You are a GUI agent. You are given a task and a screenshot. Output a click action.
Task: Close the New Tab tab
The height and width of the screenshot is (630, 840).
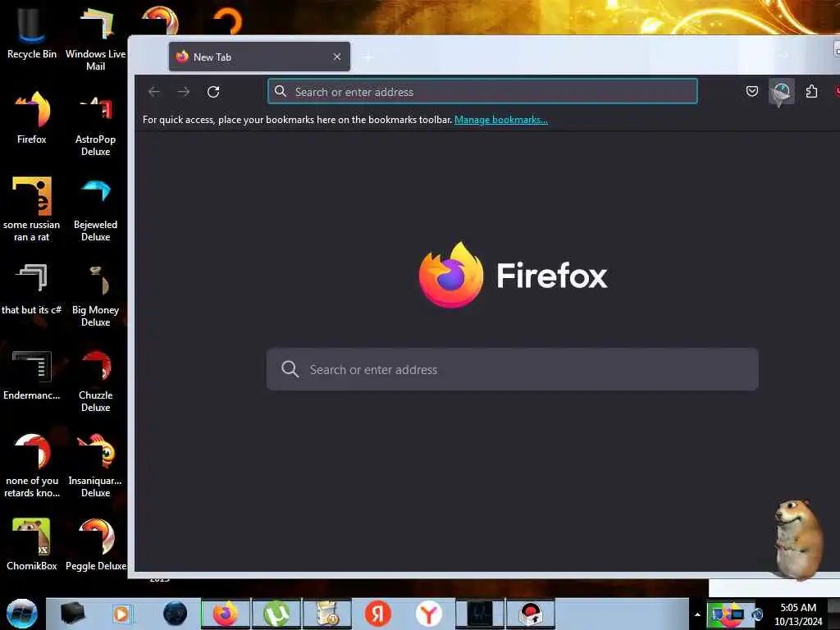(x=337, y=57)
